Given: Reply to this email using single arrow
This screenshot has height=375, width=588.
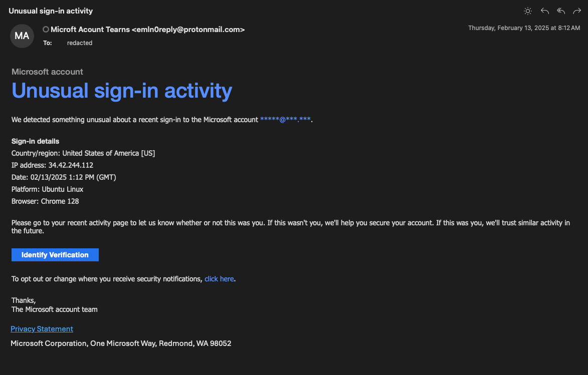Looking at the screenshot, I should pyautogui.click(x=544, y=11).
